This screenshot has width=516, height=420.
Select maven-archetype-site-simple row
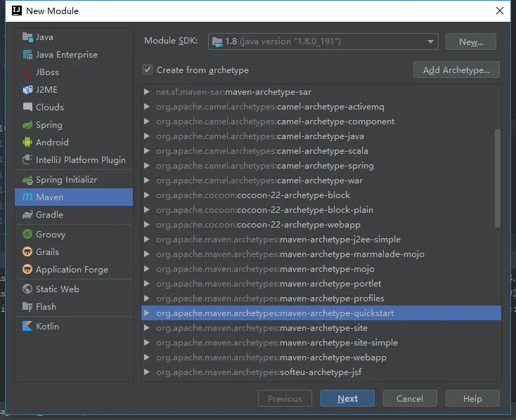(321, 342)
